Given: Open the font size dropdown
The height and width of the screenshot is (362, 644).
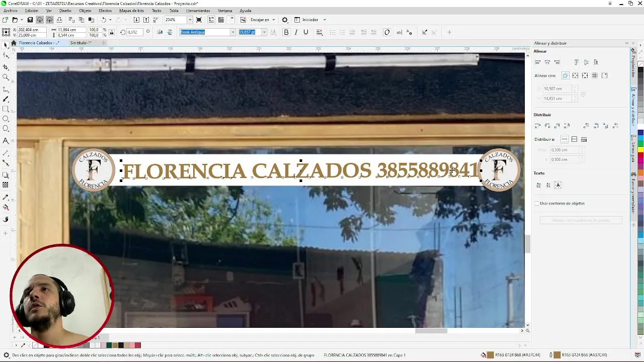Looking at the screenshot, I should coord(264,32).
